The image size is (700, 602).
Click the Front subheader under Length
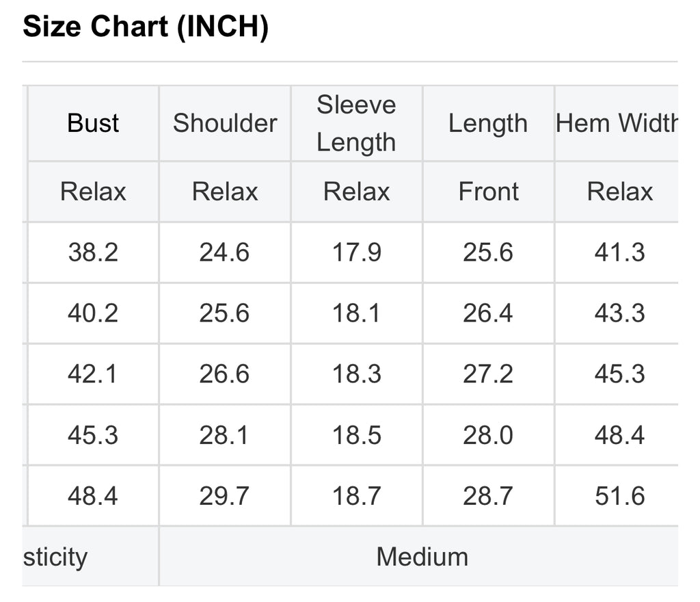click(488, 192)
